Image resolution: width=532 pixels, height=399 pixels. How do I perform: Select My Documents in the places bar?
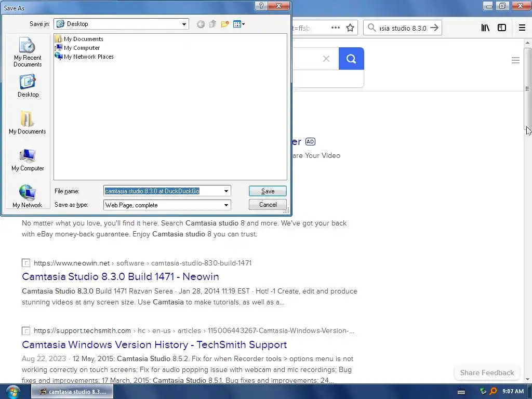[28, 123]
